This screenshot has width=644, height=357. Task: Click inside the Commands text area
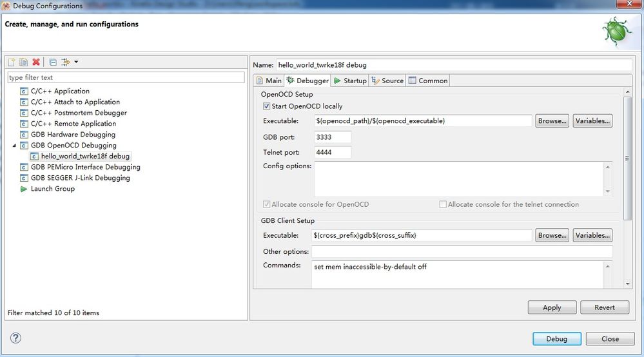457,275
